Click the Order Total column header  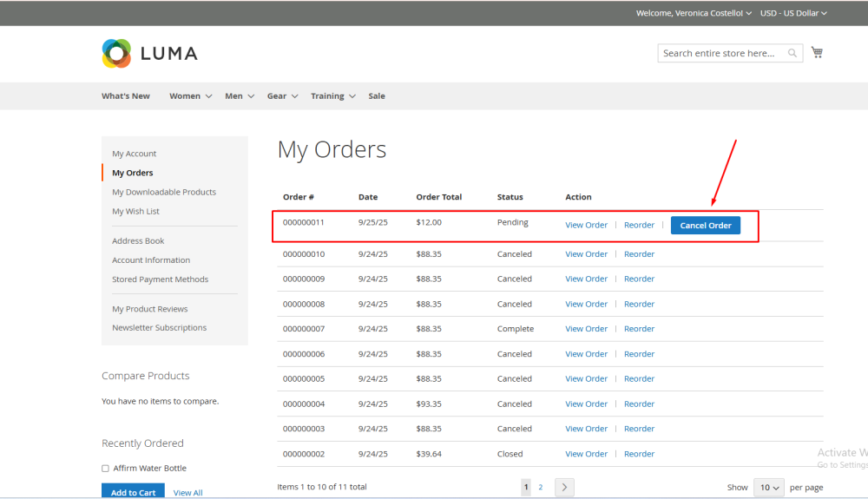(x=439, y=197)
